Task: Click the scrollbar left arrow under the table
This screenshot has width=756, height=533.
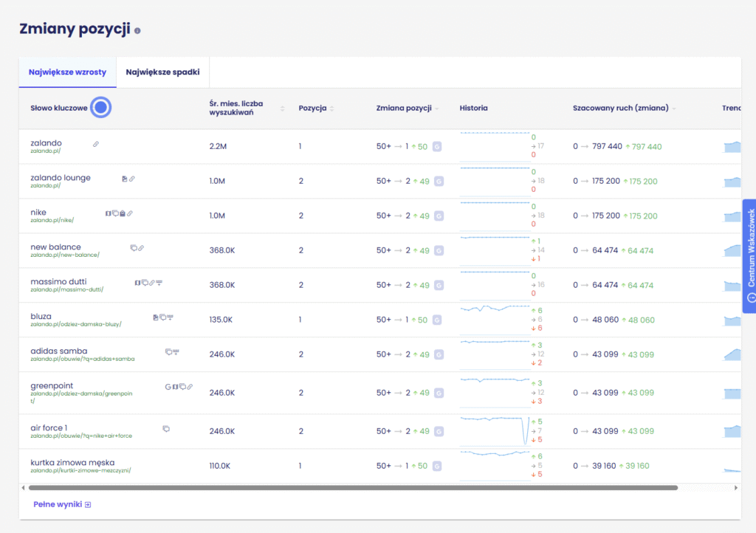Action: pyautogui.click(x=23, y=488)
